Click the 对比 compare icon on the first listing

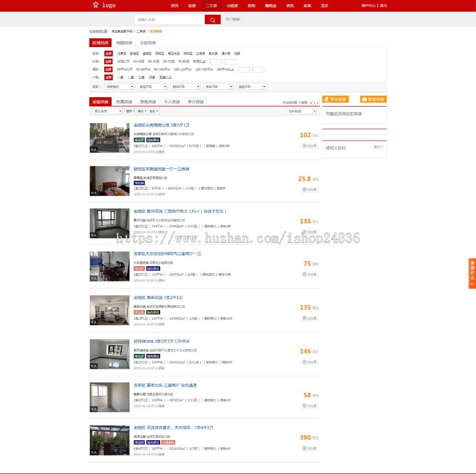tap(305, 146)
